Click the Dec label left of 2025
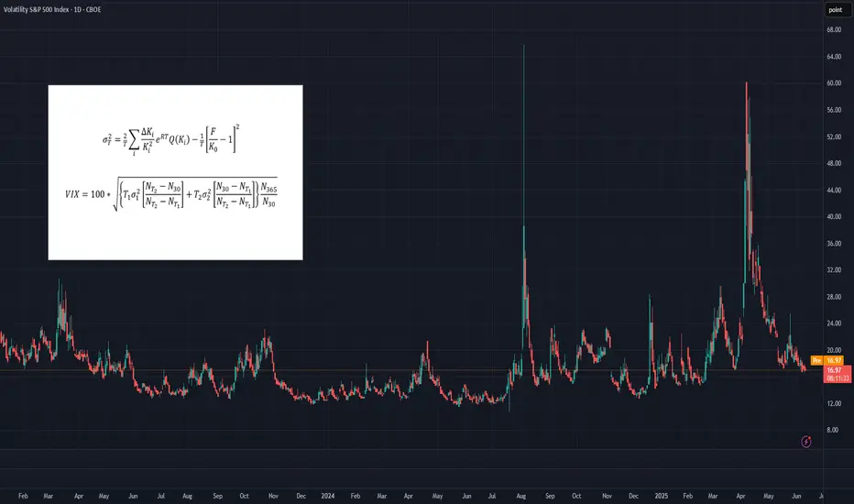The width and height of the screenshot is (854, 504). [633, 497]
